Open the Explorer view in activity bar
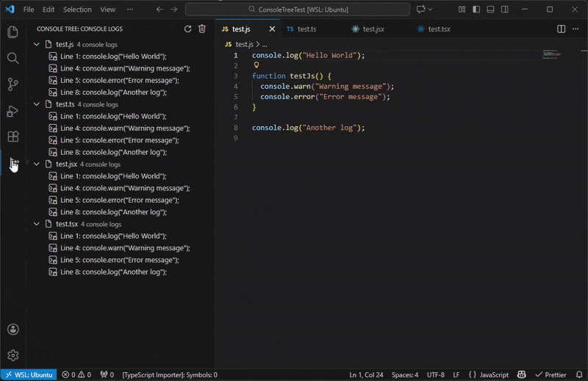 12,32
